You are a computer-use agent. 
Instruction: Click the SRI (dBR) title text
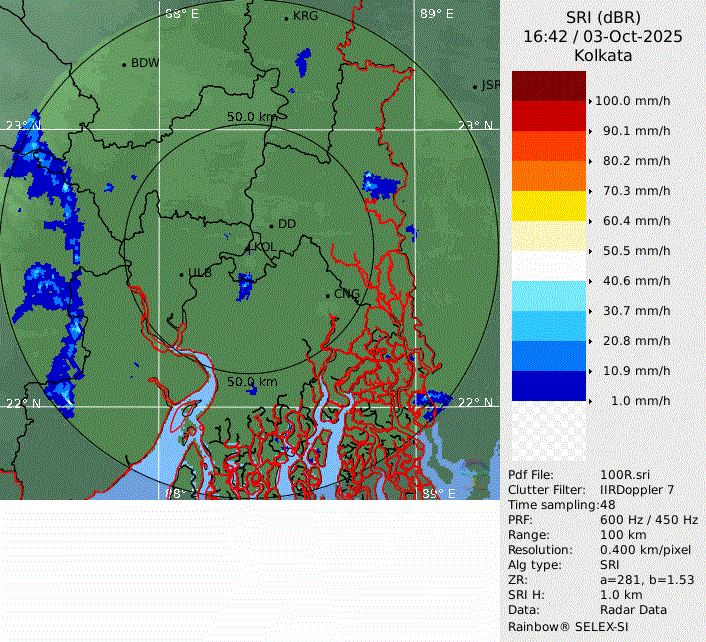coord(603,17)
